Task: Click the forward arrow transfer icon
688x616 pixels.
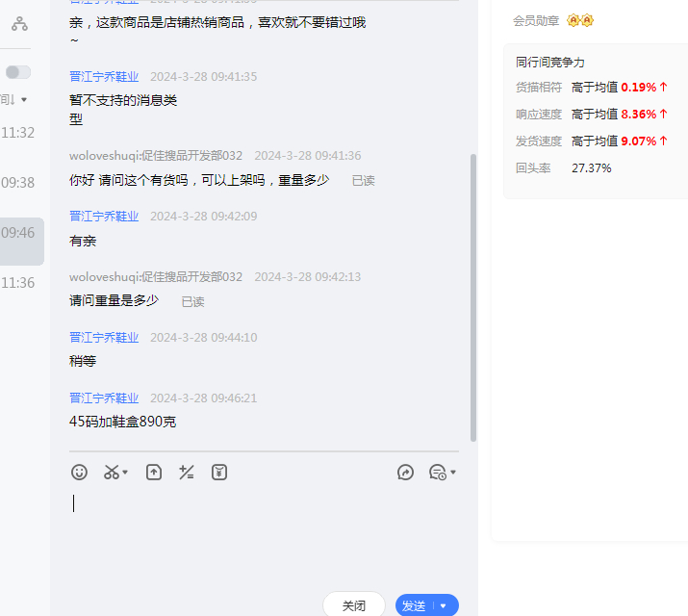Action: 406,472
